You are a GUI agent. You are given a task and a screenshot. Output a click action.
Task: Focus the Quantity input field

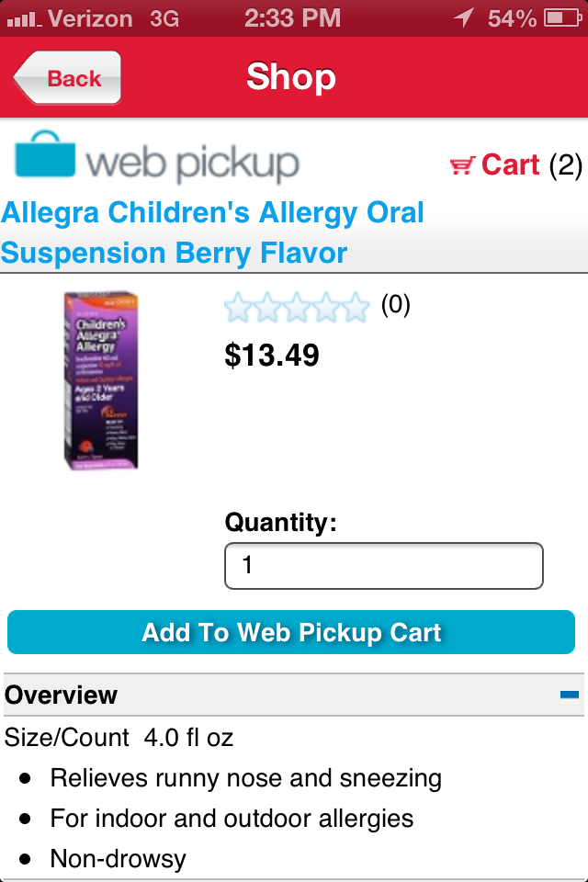pyautogui.click(x=384, y=566)
